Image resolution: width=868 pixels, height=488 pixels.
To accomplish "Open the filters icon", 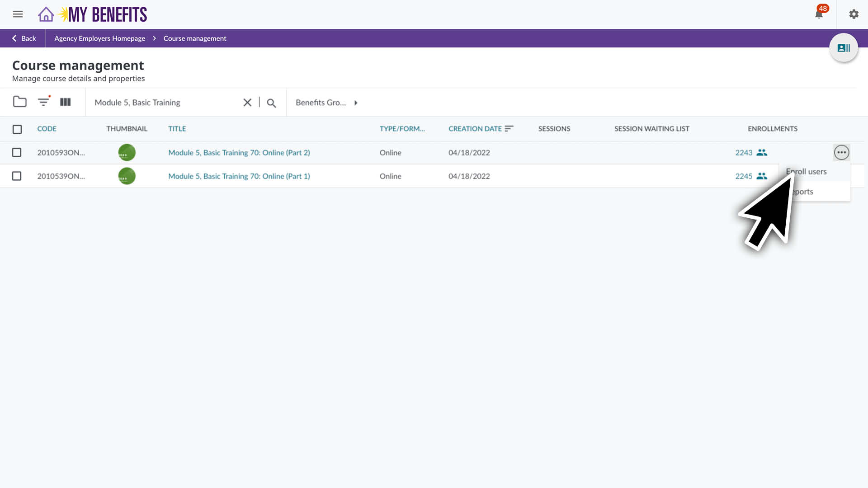I will pyautogui.click(x=43, y=102).
